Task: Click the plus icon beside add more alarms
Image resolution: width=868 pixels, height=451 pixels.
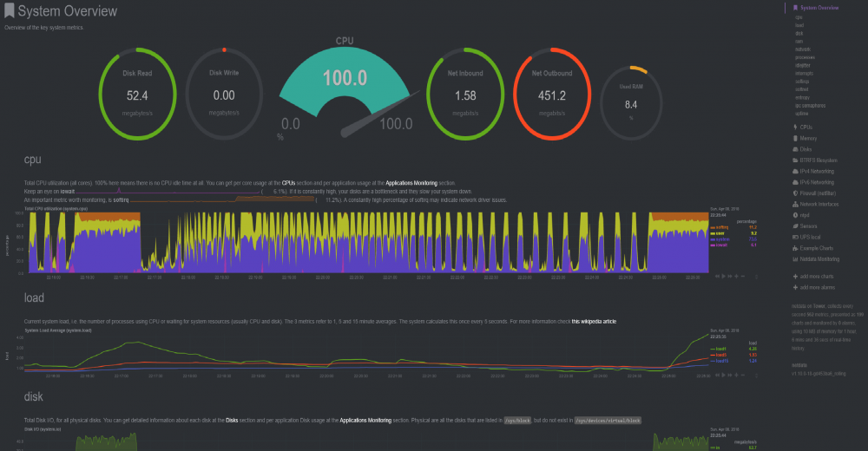Action: pos(795,288)
